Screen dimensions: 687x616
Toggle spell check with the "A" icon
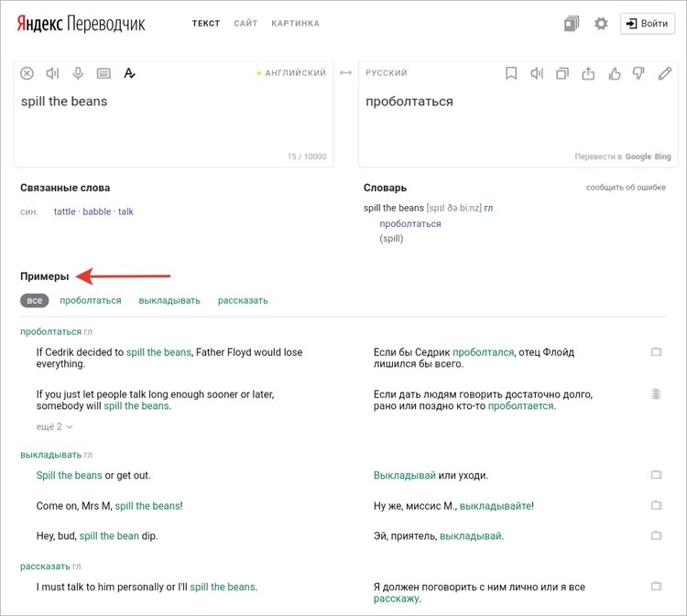coord(129,73)
